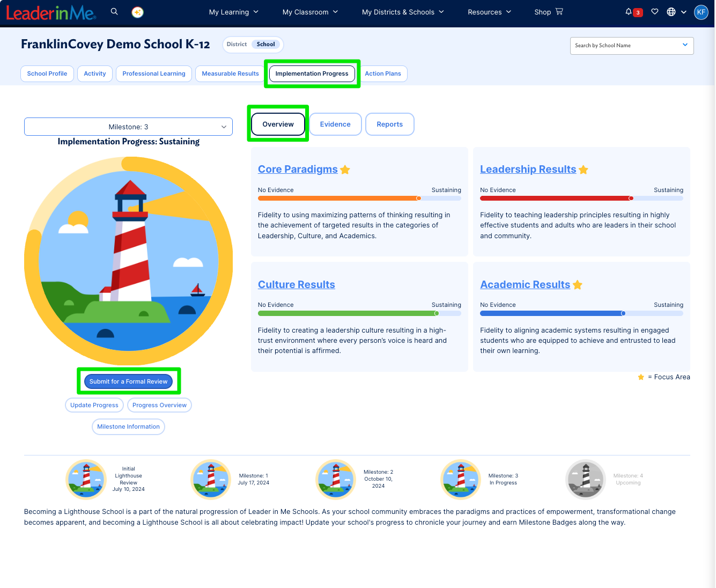The image size is (716, 588).
Task: Click the FranklinCovey Demo School K-12 title
Action: coord(115,44)
